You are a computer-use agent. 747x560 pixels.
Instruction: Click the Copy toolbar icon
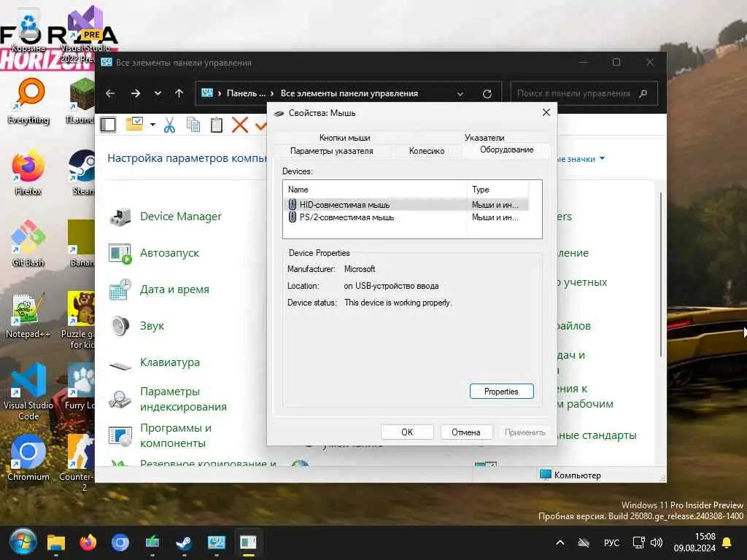(x=193, y=125)
